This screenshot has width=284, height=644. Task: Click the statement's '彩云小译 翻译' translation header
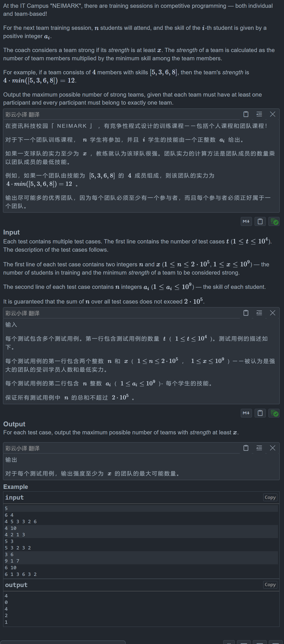point(22,115)
